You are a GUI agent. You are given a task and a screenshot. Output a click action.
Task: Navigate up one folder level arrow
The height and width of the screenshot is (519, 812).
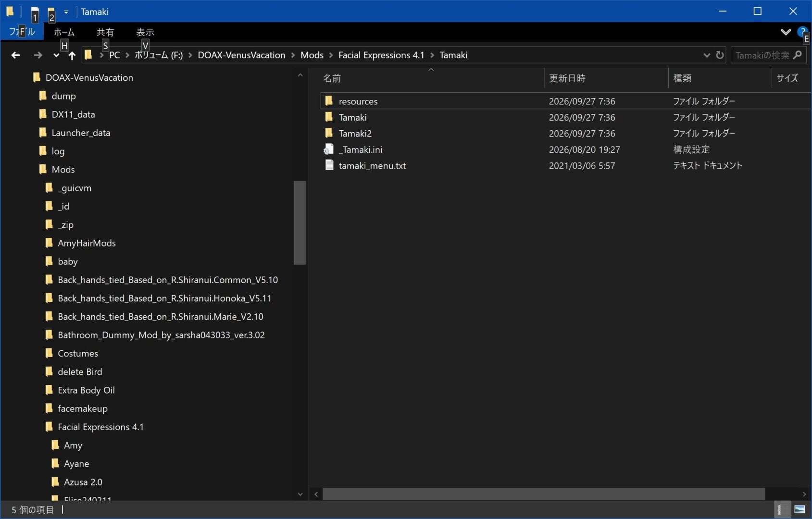click(x=72, y=56)
